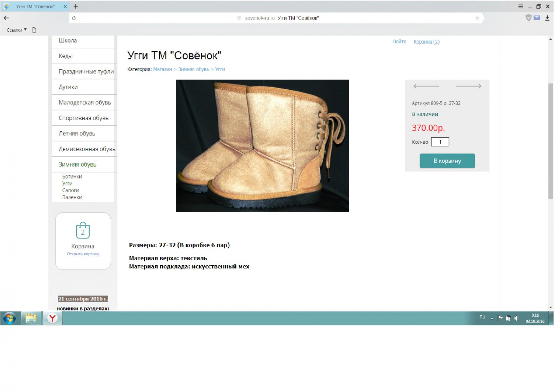Open the browser protection shield icon
The image size is (555, 392).
click(529, 18)
